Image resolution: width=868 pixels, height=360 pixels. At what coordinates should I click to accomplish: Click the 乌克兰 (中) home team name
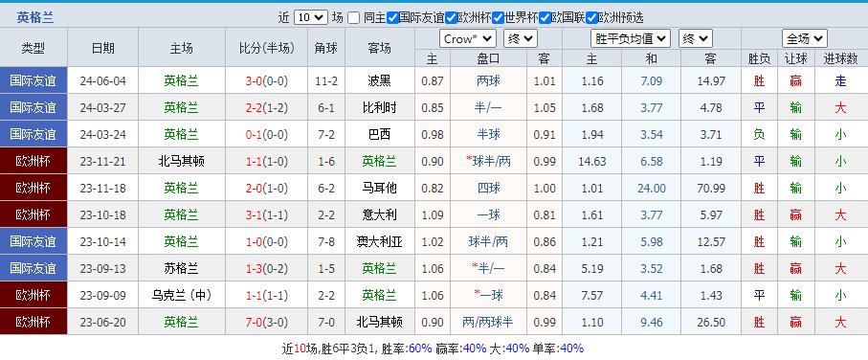click(x=182, y=295)
